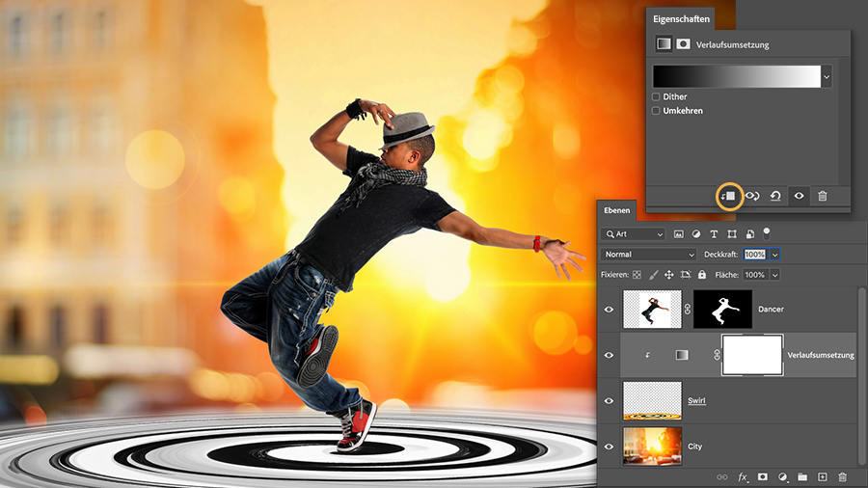Screen dimensions: 868x488
Task: Filter layers by adjustment layers icon
Action: click(696, 234)
